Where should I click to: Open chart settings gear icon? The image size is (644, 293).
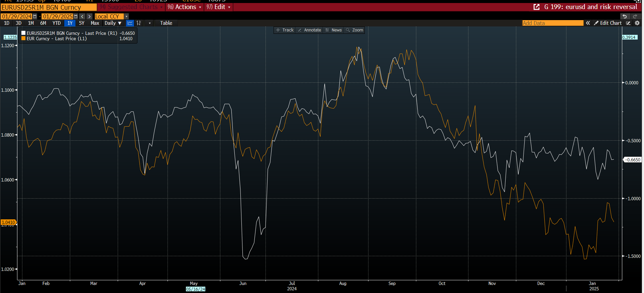[x=637, y=23]
